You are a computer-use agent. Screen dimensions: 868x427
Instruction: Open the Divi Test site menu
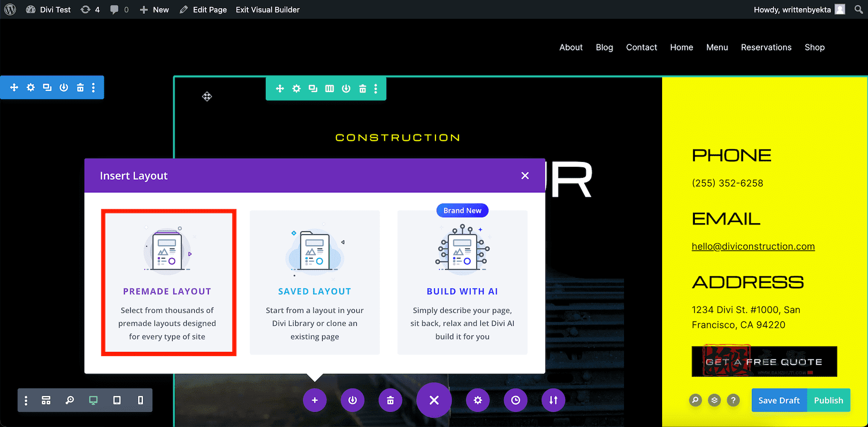(48, 10)
